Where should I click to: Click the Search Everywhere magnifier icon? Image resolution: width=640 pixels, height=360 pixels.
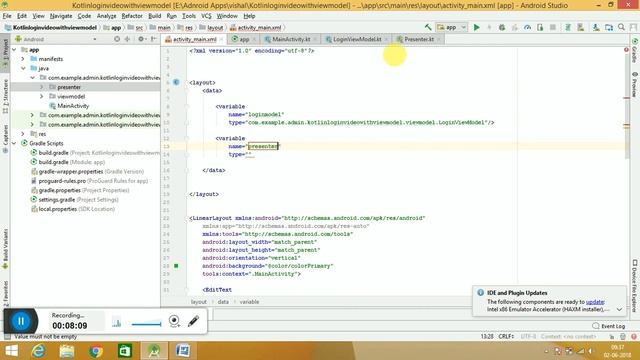(621, 27)
